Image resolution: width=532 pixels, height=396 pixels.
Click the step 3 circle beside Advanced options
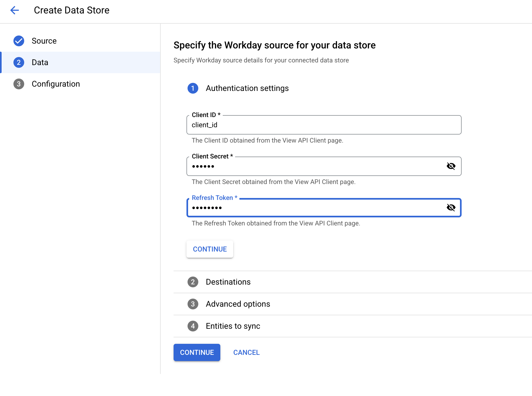(193, 304)
